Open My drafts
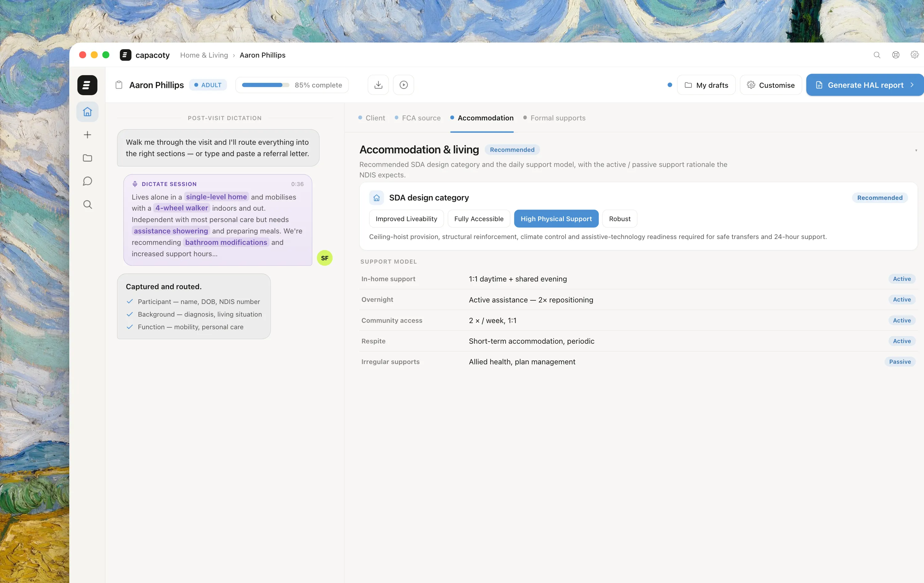 [x=707, y=85]
